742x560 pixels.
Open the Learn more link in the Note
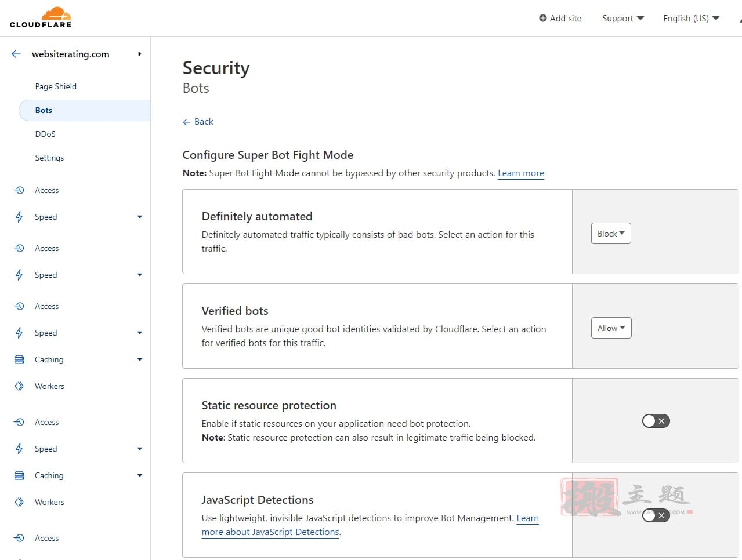pos(521,173)
